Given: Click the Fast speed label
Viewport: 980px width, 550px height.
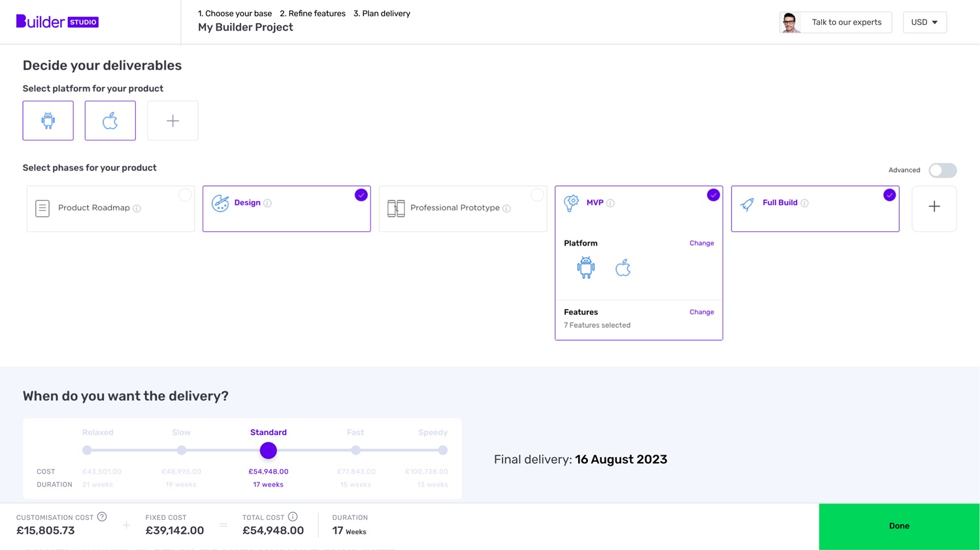Looking at the screenshot, I should click(x=355, y=432).
